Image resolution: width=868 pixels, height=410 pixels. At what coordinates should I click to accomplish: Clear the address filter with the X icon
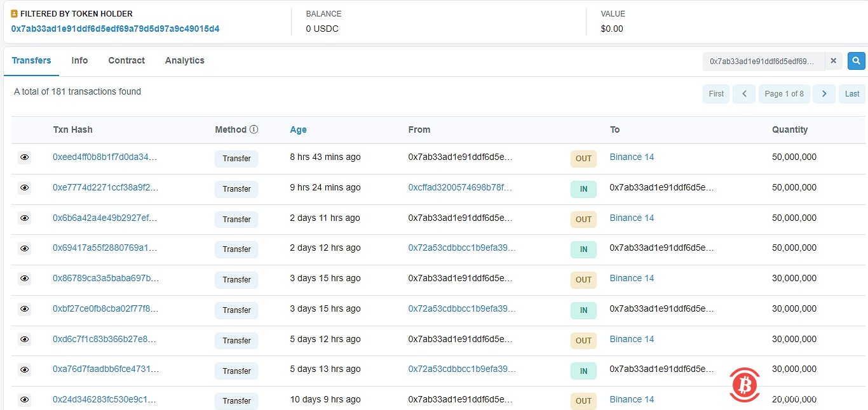834,61
